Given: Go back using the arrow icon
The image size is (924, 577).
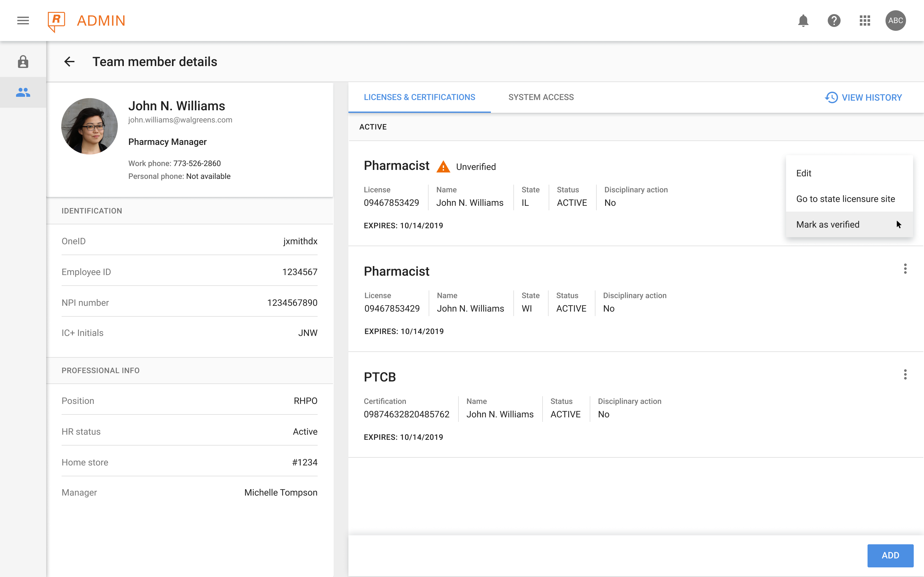Looking at the screenshot, I should pyautogui.click(x=69, y=62).
